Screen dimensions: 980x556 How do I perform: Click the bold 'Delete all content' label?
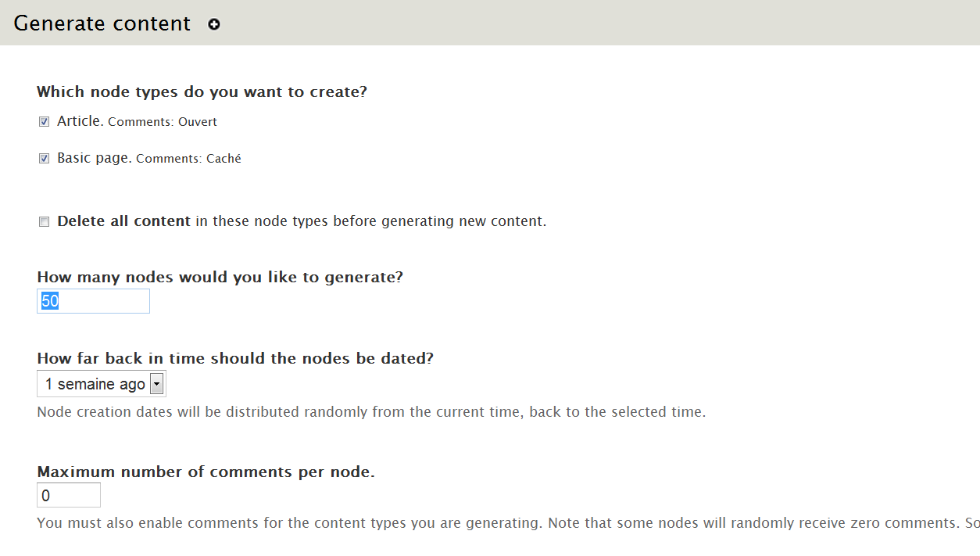(123, 221)
